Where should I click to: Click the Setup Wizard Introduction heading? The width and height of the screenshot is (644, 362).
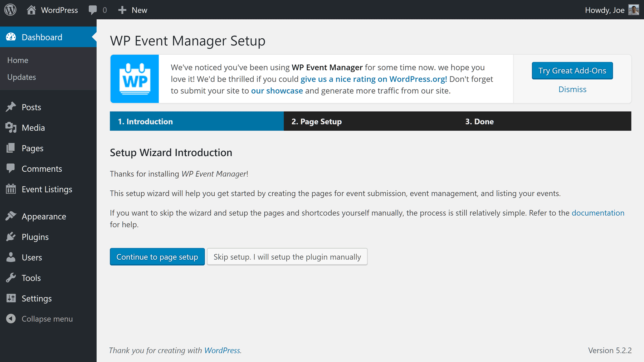tap(171, 153)
